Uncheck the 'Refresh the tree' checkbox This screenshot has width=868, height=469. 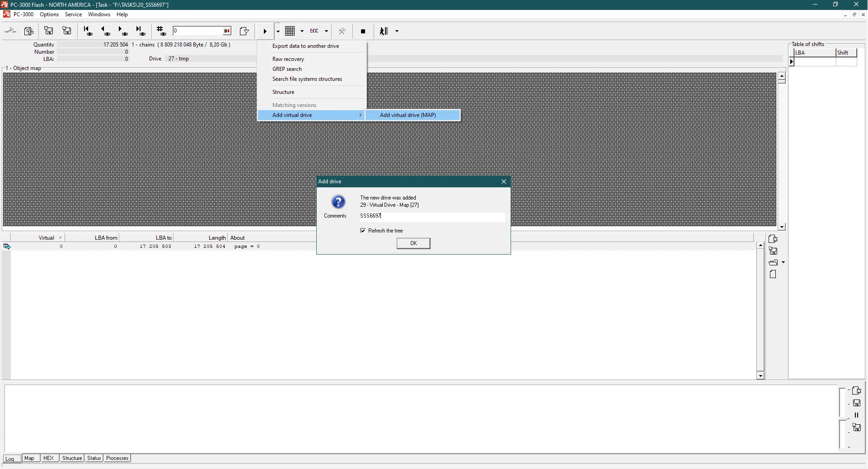(x=363, y=231)
